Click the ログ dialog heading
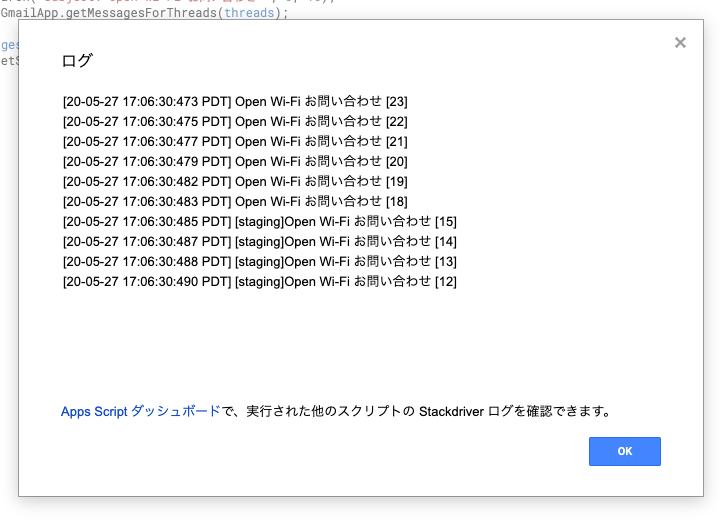Viewport: 720px width, 520px height. tap(77, 61)
